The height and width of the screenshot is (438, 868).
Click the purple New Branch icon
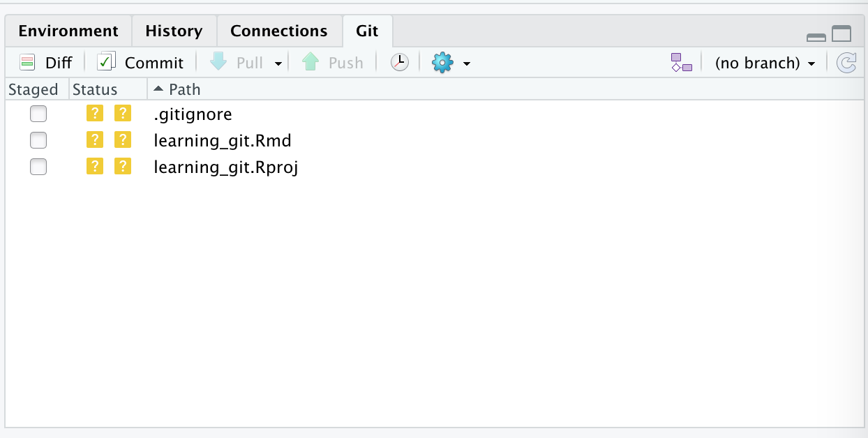682,63
